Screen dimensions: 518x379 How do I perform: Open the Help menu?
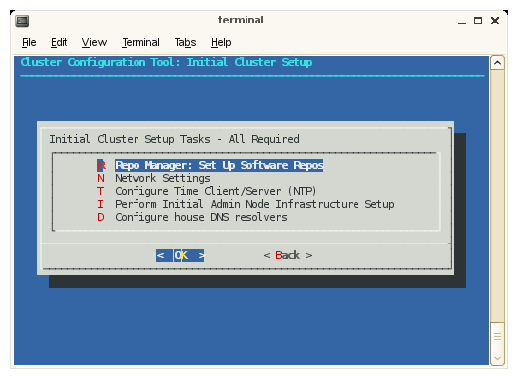pyautogui.click(x=221, y=42)
